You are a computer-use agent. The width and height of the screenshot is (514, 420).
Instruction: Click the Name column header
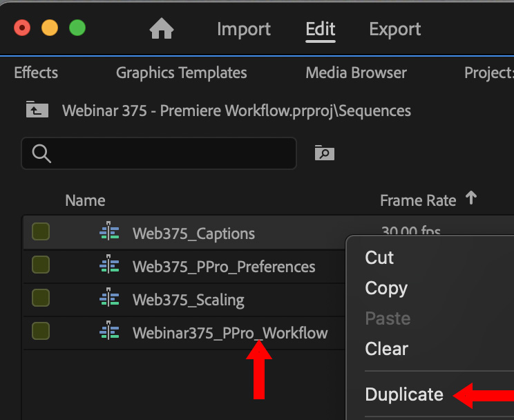tap(85, 200)
